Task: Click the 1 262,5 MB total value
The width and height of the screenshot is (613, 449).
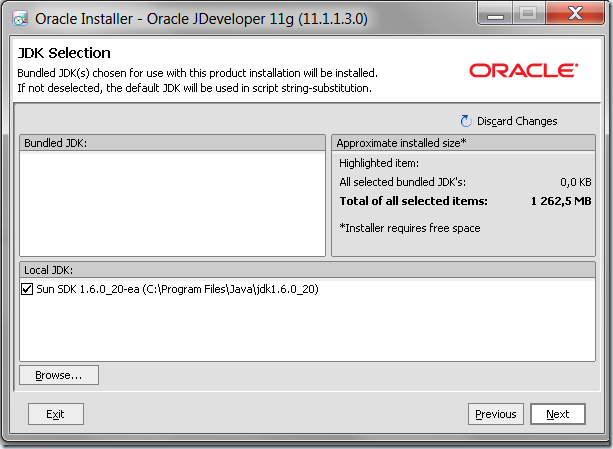Action: (561, 201)
